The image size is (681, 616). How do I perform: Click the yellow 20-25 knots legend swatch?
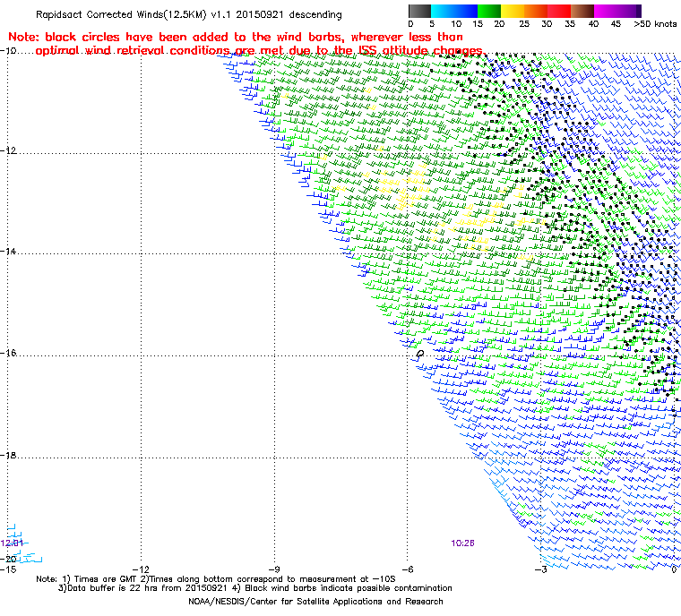513,11
